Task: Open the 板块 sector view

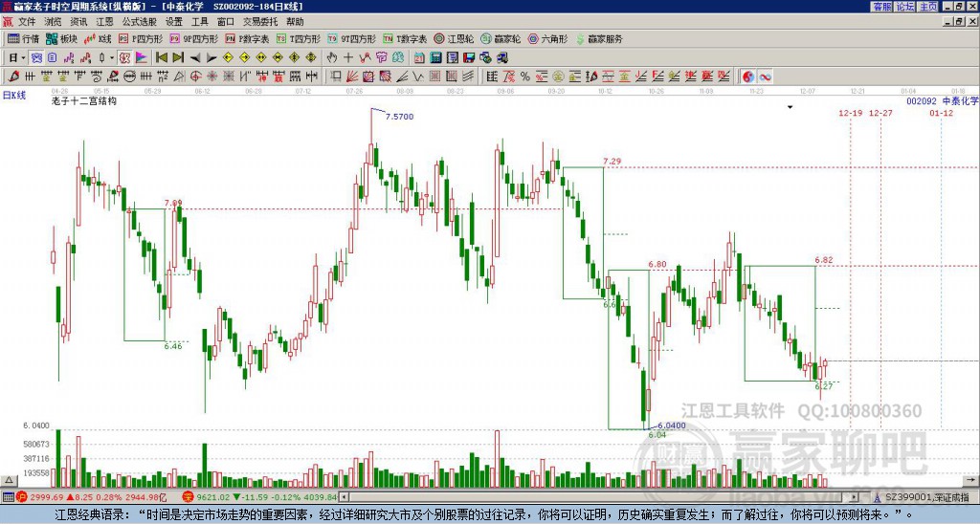Action: pyautogui.click(x=62, y=38)
